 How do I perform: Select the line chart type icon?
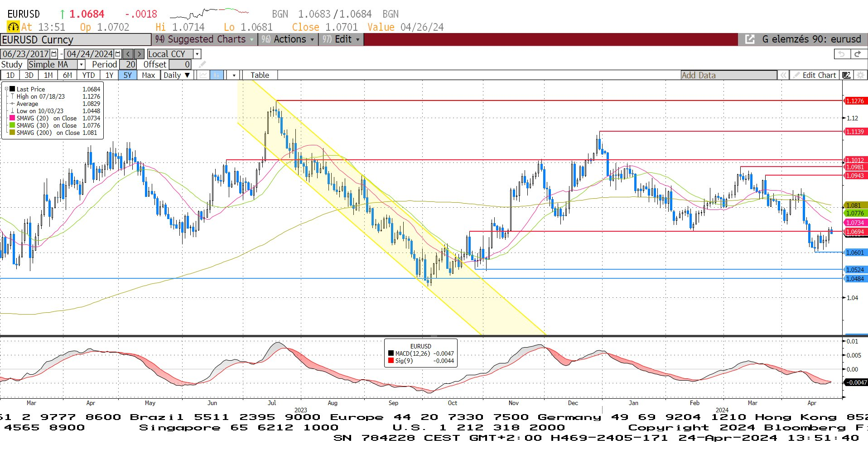coord(203,75)
